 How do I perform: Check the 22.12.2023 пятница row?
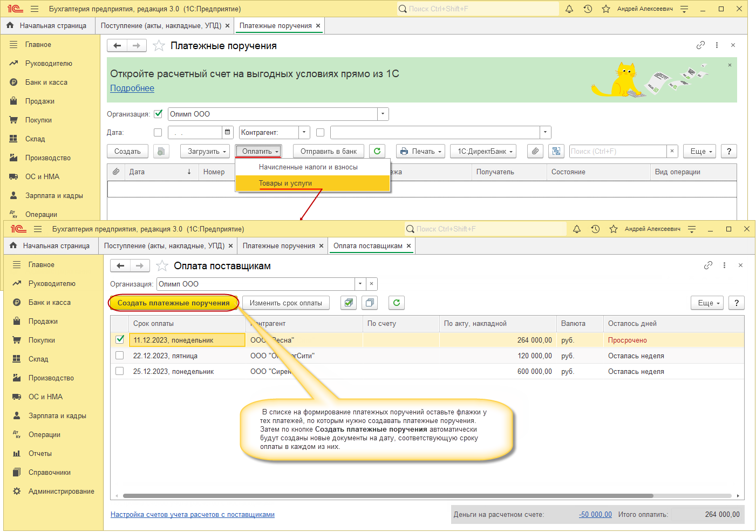tap(120, 356)
